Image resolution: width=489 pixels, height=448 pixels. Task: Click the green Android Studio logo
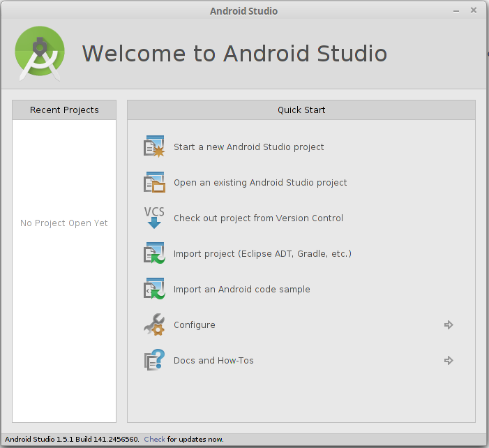pyautogui.click(x=40, y=54)
